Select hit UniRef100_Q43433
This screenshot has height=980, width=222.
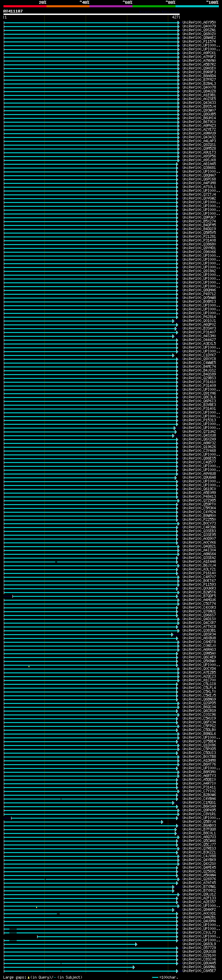(x=199, y=103)
